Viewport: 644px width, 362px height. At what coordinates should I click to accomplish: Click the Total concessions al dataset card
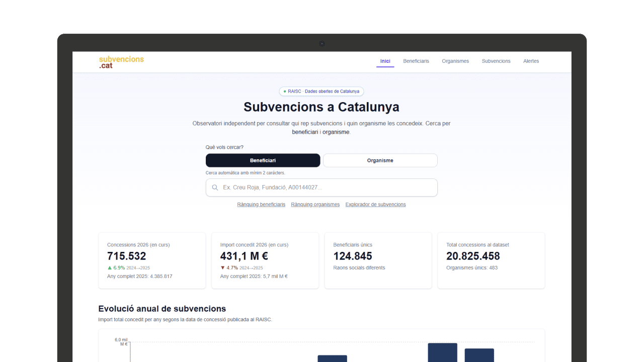click(x=491, y=260)
